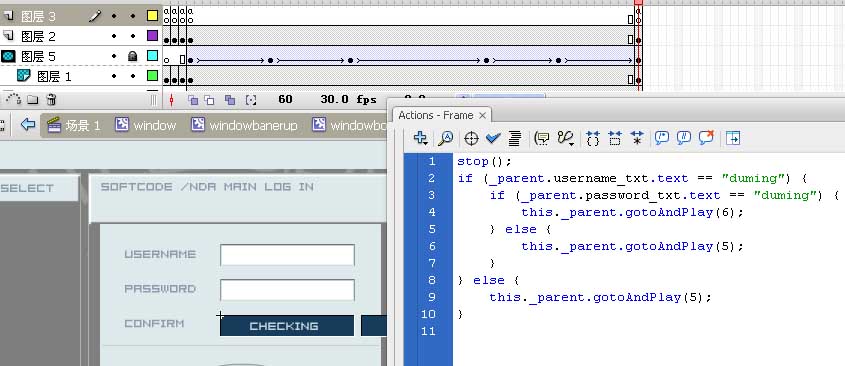Unlock 图层 5 via padlock icon

tap(133, 56)
